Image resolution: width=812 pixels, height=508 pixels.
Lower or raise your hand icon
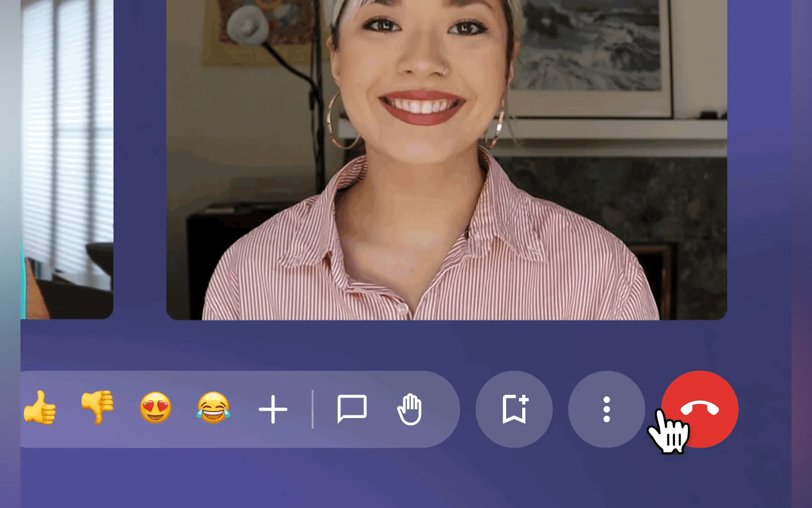click(410, 409)
